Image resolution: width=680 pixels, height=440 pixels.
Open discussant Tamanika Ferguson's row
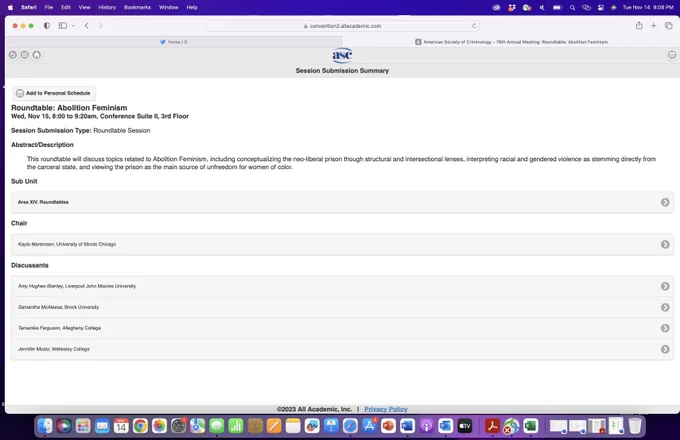pyautogui.click(x=342, y=328)
